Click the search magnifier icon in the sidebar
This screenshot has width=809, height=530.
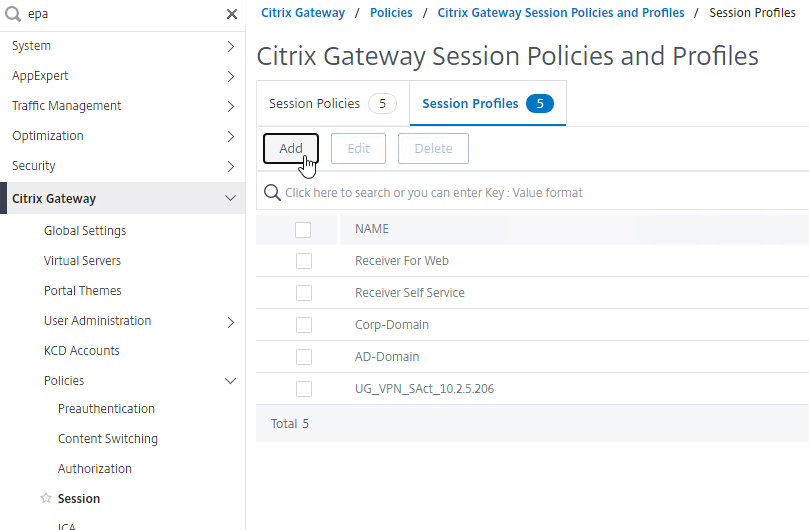13,14
